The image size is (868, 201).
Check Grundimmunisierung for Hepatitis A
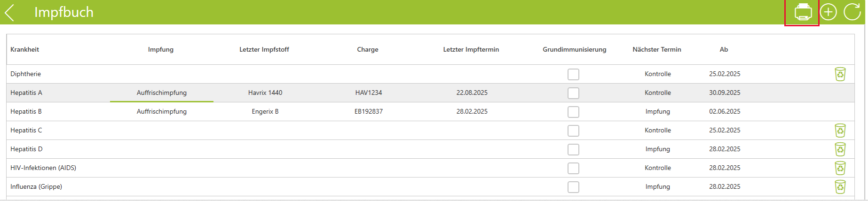pos(573,93)
